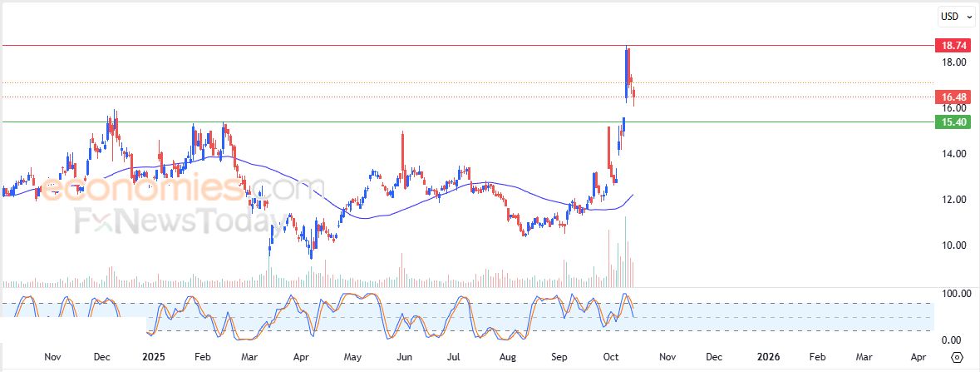Viewport: 980px width, 372px height.
Task: Select the red resistance line at 18.74
Action: [416, 45]
